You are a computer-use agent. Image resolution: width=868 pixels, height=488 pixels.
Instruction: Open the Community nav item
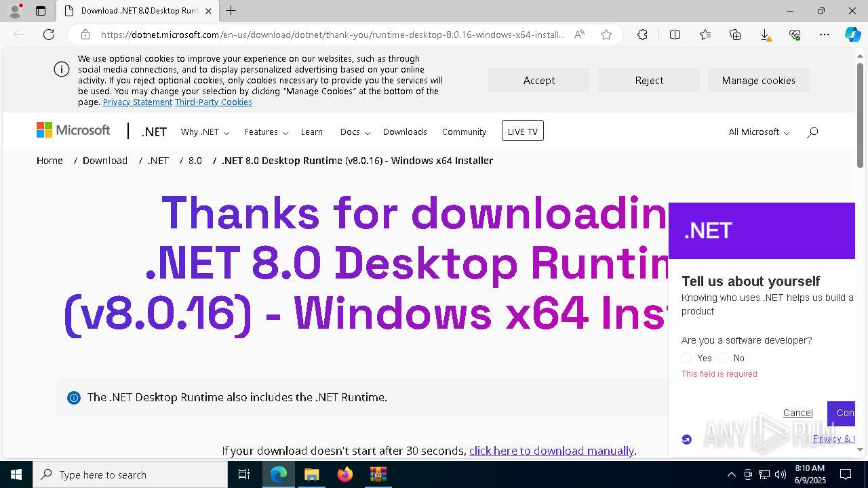pyautogui.click(x=464, y=132)
